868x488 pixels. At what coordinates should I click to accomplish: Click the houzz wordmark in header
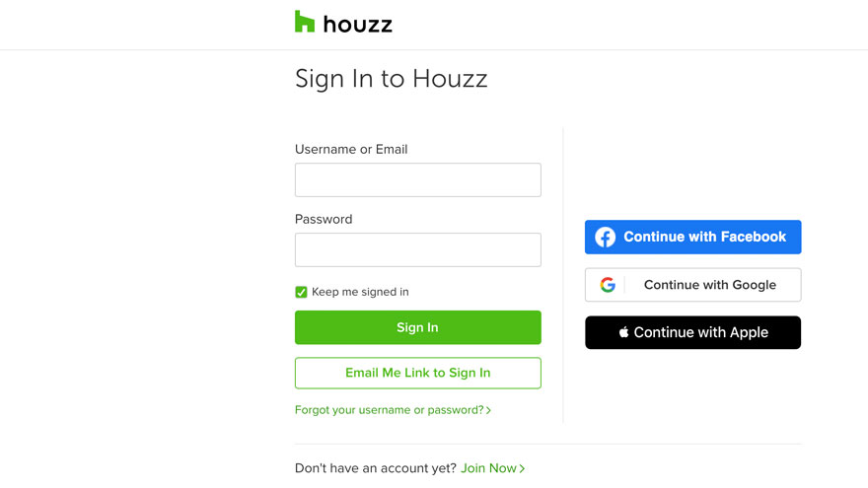tap(358, 25)
